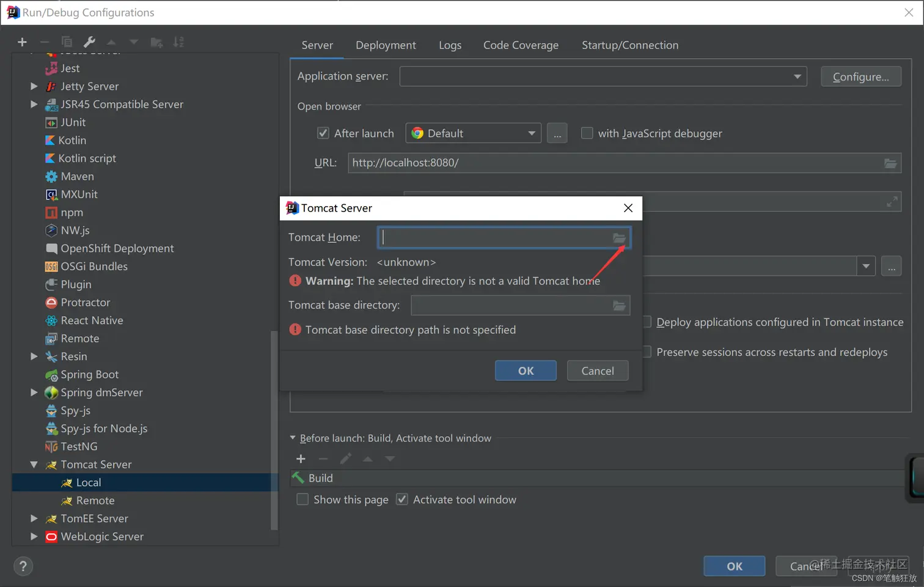Image resolution: width=924 pixels, height=587 pixels.
Task: Click Cancel in Tomcat Server dialog
Action: [598, 371]
